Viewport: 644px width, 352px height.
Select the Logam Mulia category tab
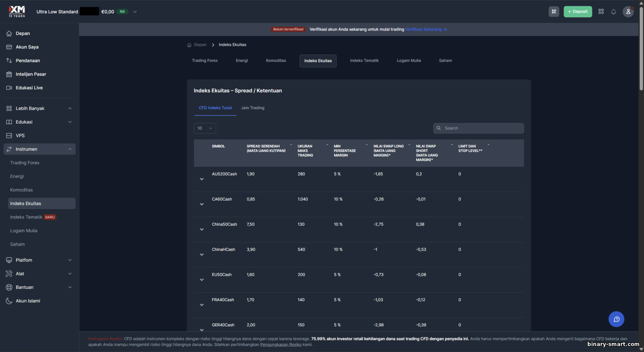point(409,61)
